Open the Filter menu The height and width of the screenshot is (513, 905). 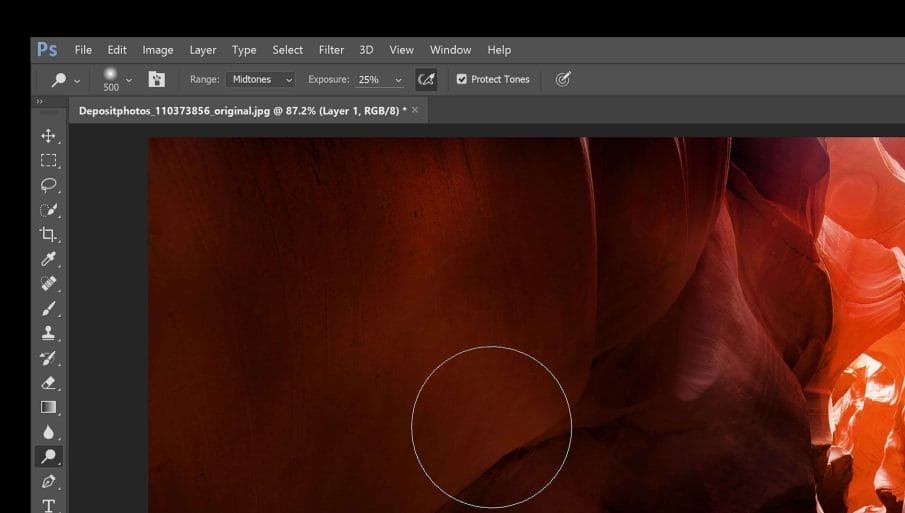pyautogui.click(x=331, y=50)
